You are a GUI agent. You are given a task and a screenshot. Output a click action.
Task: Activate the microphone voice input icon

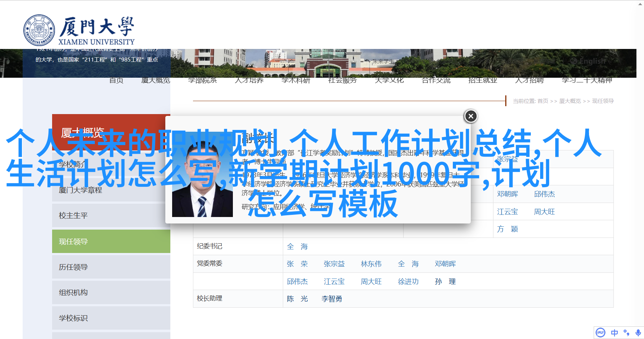click(638, 333)
